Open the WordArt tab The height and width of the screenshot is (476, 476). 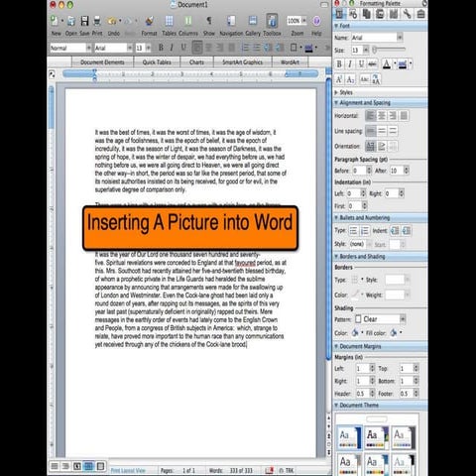290,62
